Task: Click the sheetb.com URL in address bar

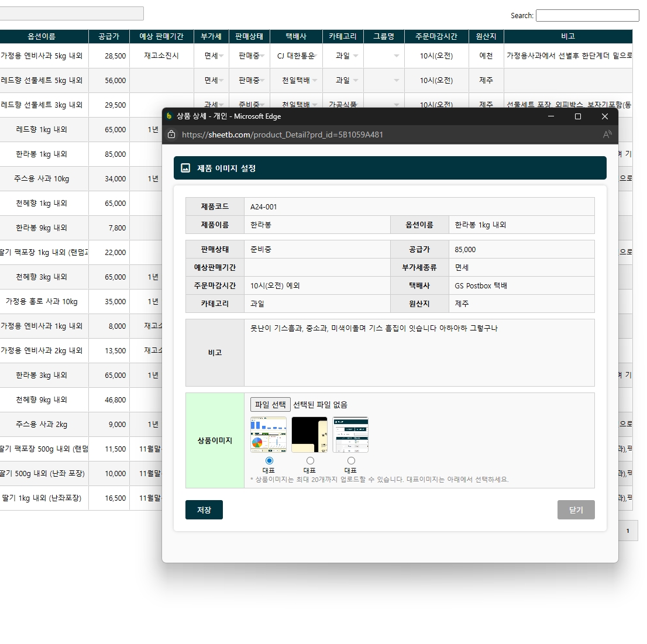Action: [x=282, y=135]
